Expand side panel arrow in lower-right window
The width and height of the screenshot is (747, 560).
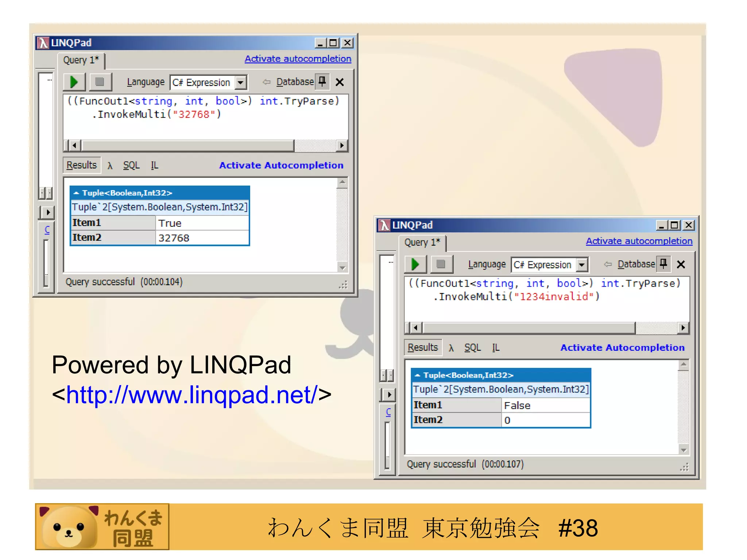389,394
